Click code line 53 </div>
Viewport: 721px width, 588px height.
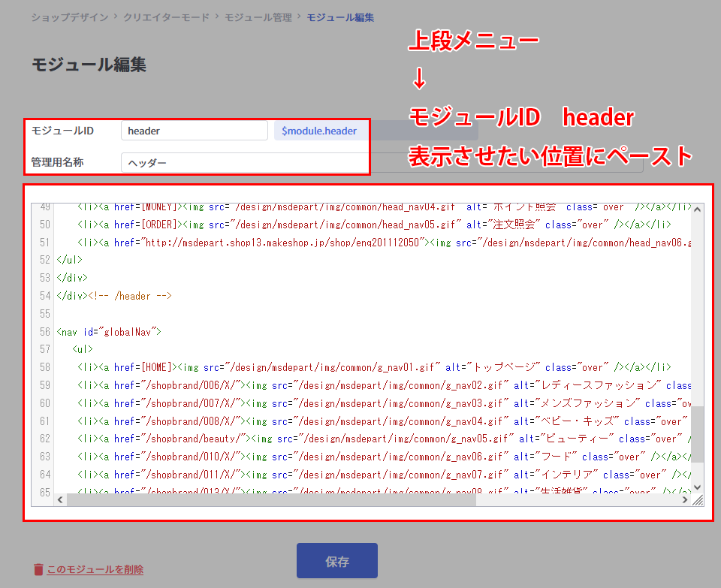tap(72, 278)
